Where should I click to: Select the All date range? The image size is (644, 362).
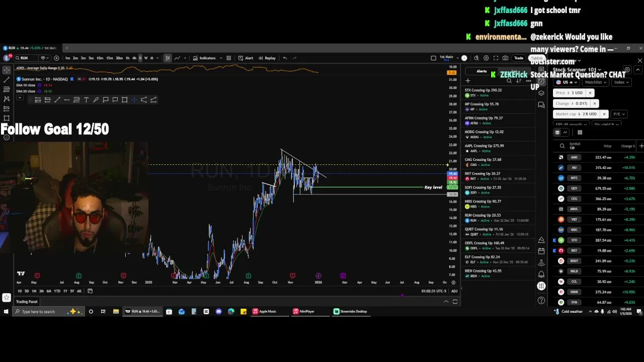[79, 291]
